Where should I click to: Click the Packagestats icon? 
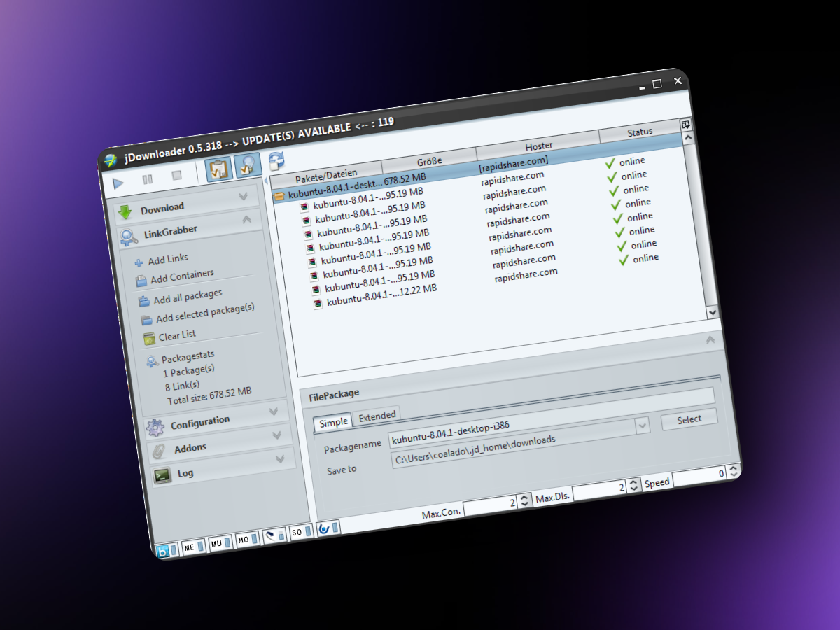click(153, 362)
